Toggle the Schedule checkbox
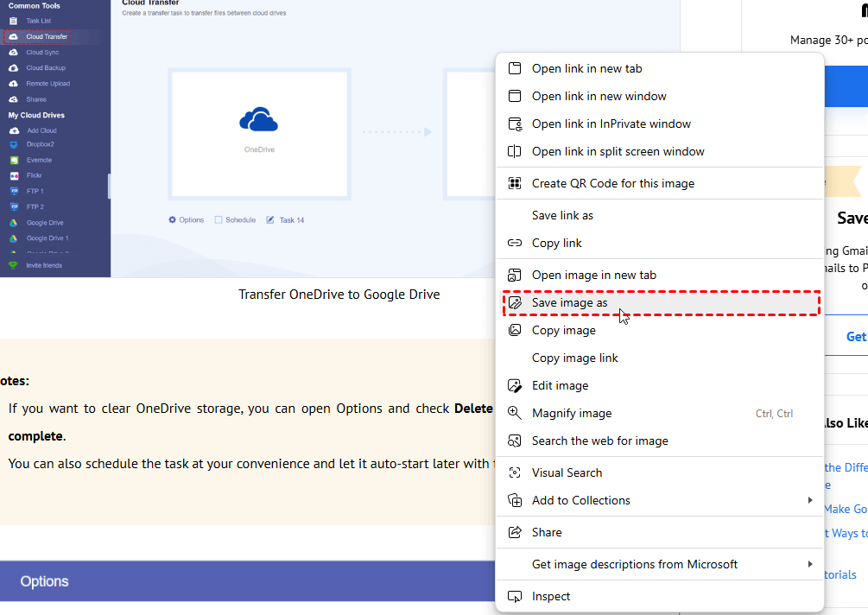The image size is (868, 615). [219, 219]
